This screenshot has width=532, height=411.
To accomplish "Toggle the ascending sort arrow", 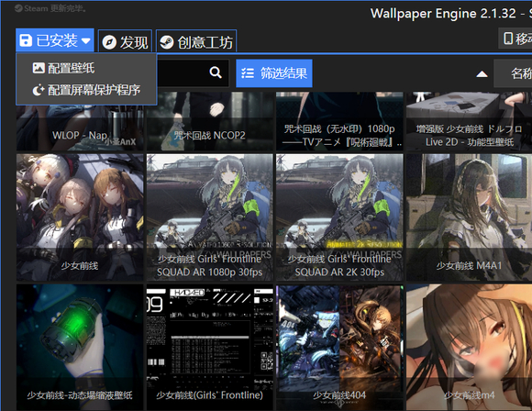I will [x=482, y=74].
